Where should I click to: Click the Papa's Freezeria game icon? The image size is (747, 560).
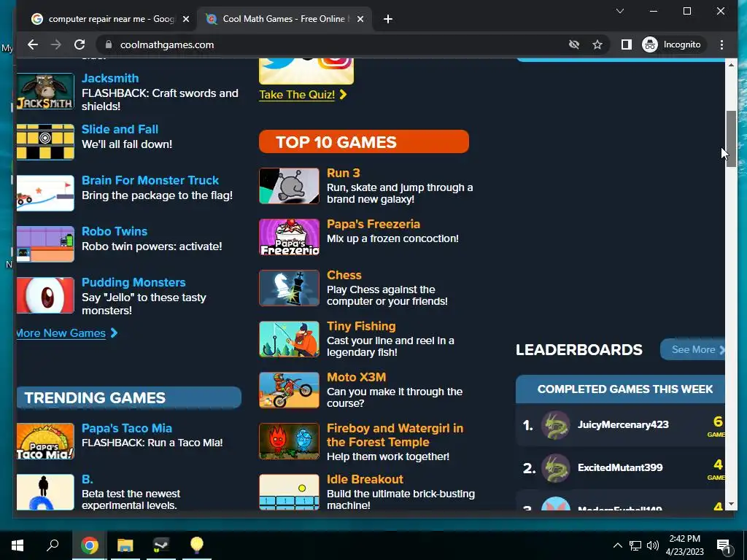[x=289, y=237]
